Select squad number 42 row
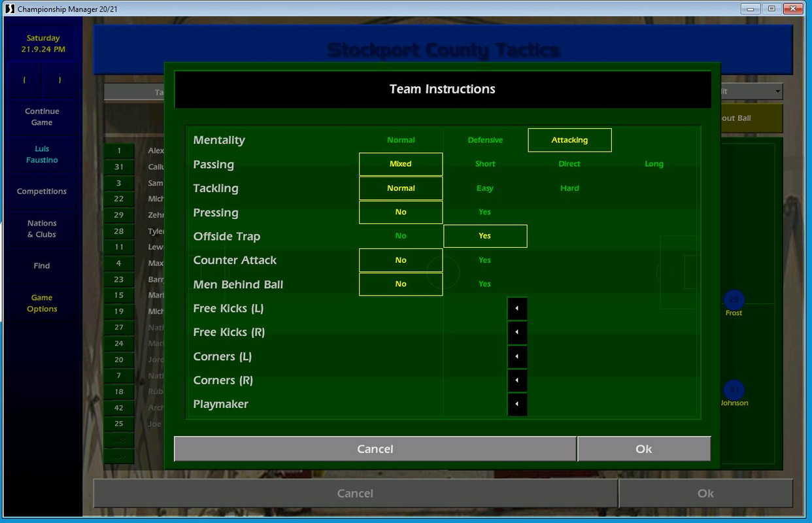Screen dimensions: 812x523 point(119,408)
